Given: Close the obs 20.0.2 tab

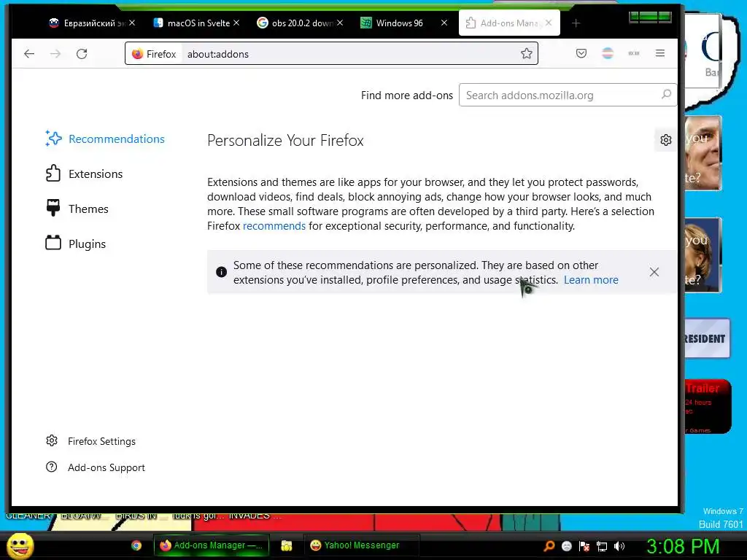Looking at the screenshot, I should (340, 23).
